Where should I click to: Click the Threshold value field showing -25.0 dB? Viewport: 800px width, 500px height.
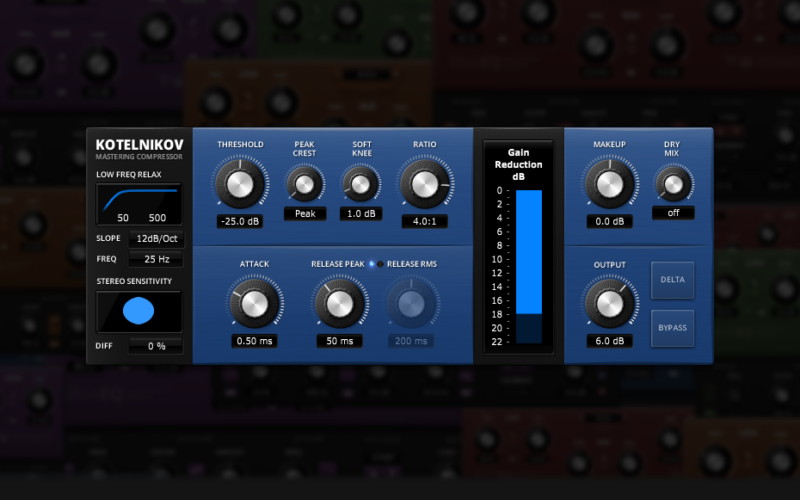239,221
